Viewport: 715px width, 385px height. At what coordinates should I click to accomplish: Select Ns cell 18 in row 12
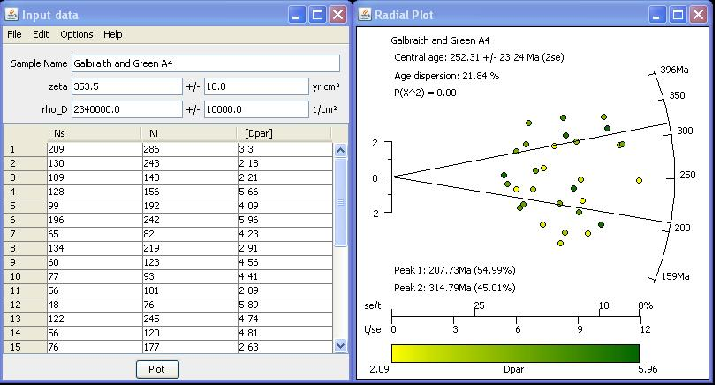tap(94, 305)
